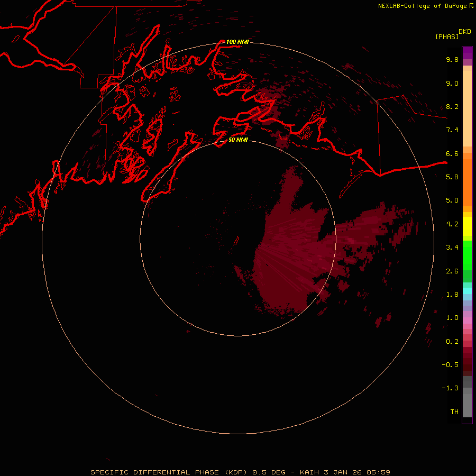This screenshot has height=476, width=476.
Task: Click the 6.6 value on the color scale
Action: (x=452, y=153)
